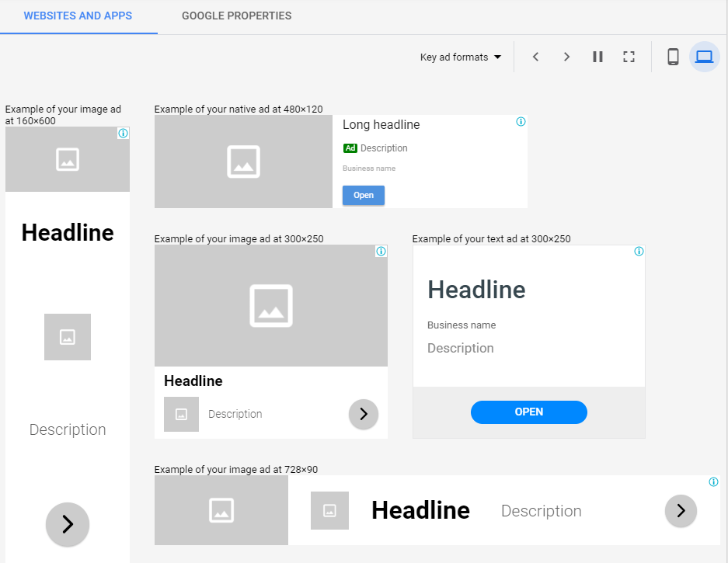Screen dimensions: 728x563
Task: Click the arrow button in 728×90 banner ad
Action: click(681, 510)
